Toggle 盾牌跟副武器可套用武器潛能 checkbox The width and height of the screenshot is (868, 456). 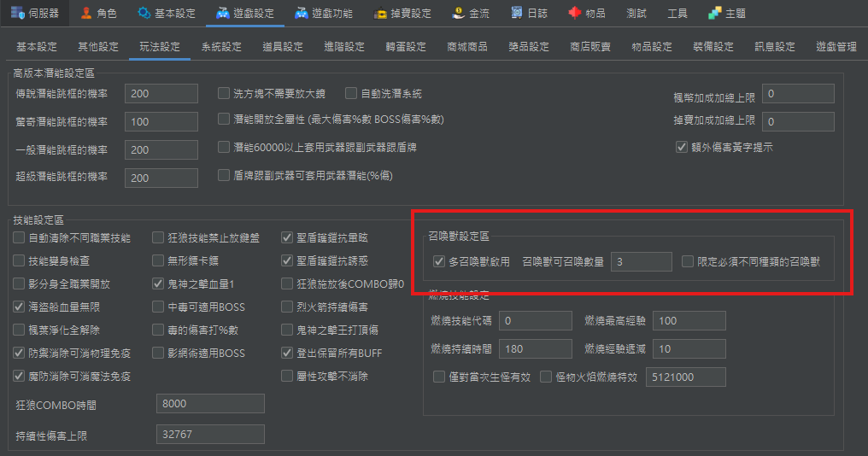point(224,175)
